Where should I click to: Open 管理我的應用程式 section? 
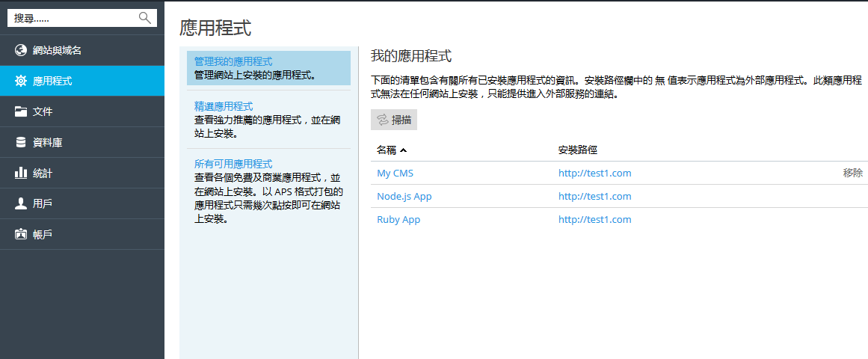point(233,61)
